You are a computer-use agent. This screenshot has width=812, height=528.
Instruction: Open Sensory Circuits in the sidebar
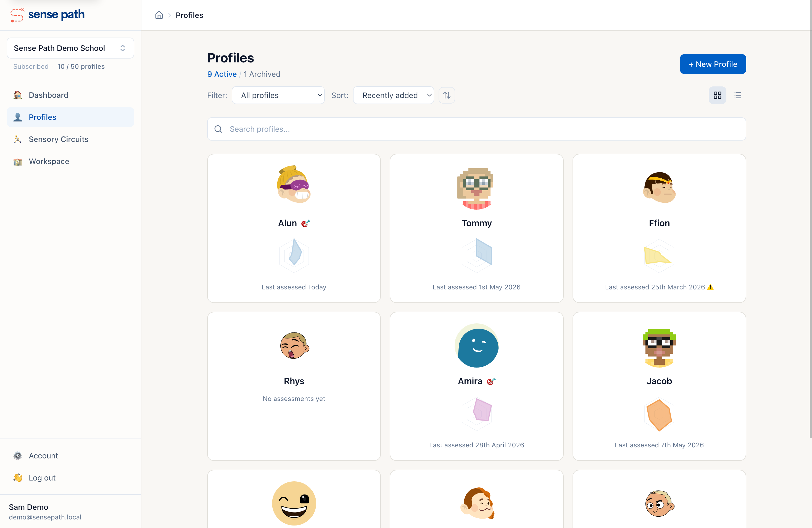70,139
